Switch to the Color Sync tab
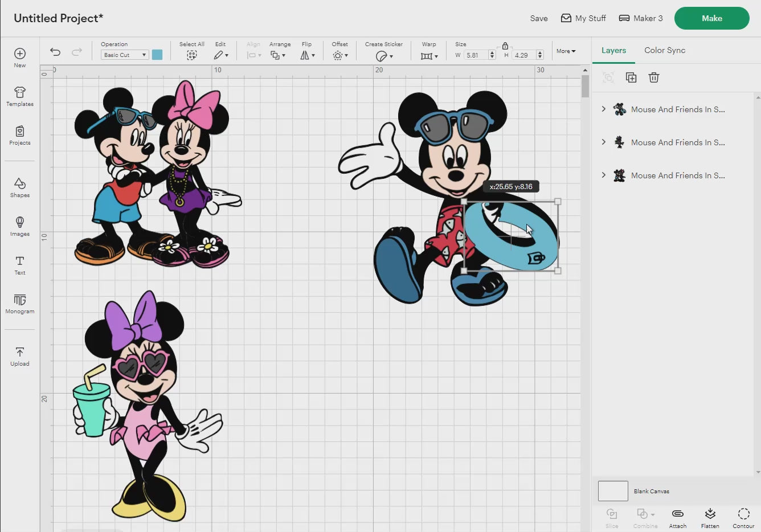Screen dimensions: 761x532 coord(665,50)
